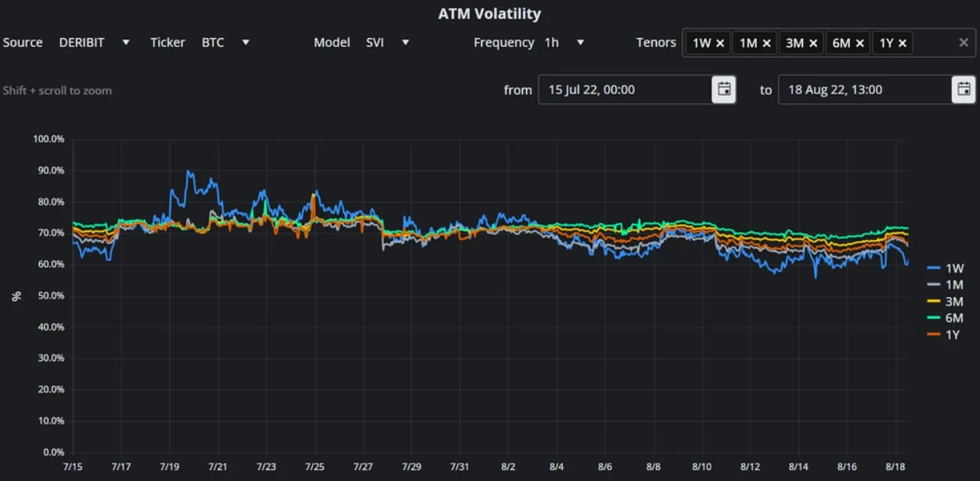980x481 pixels.
Task: Toggle the 1Y series in the legend
Action: pos(943,335)
